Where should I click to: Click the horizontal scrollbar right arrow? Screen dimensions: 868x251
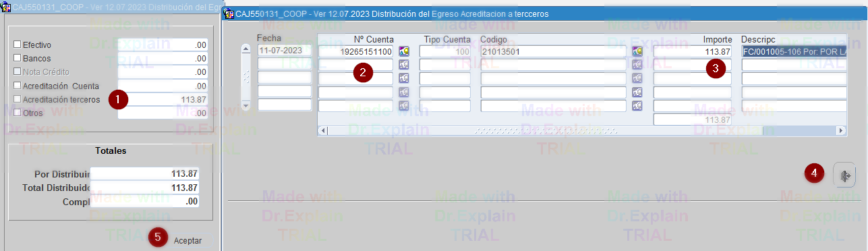[x=841, y=130]
